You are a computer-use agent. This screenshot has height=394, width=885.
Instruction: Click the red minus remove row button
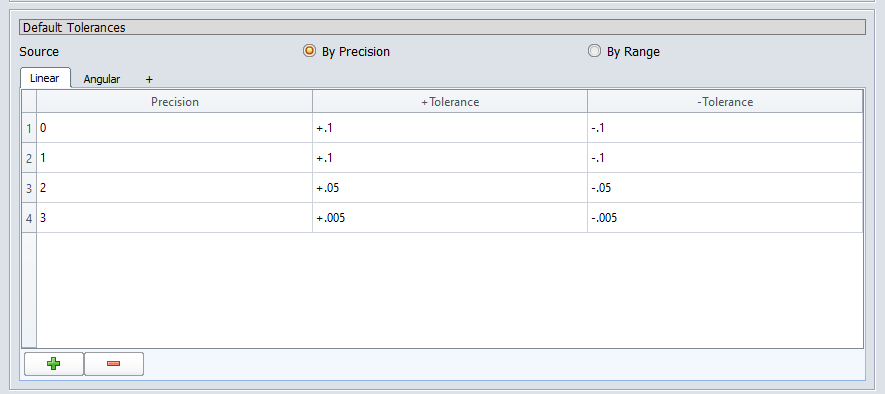pyautogui.click(x=113, y=364)
